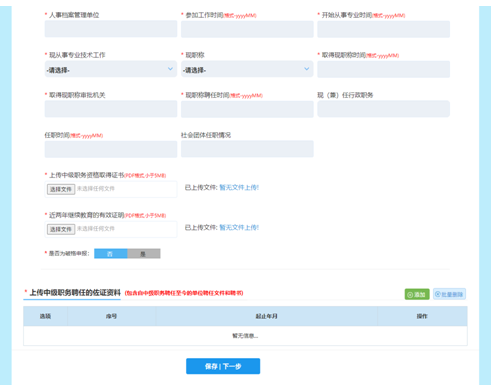Select the 社会团体任职情况 text box
Image resolution: width=491 pixels, height=385 pixels.
[x=247, y=149]
